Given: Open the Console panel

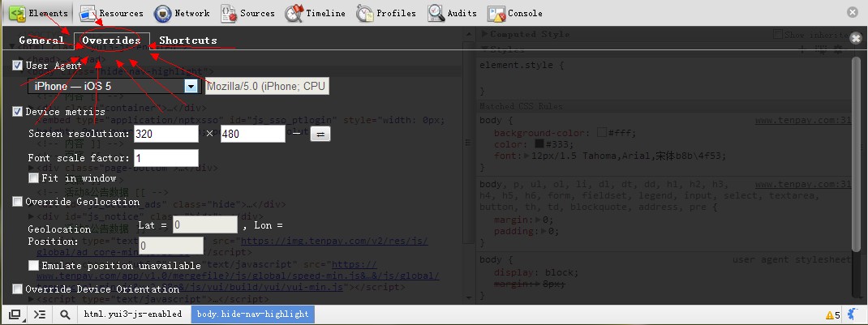Looking at the screenshot, I should [515, 13].
